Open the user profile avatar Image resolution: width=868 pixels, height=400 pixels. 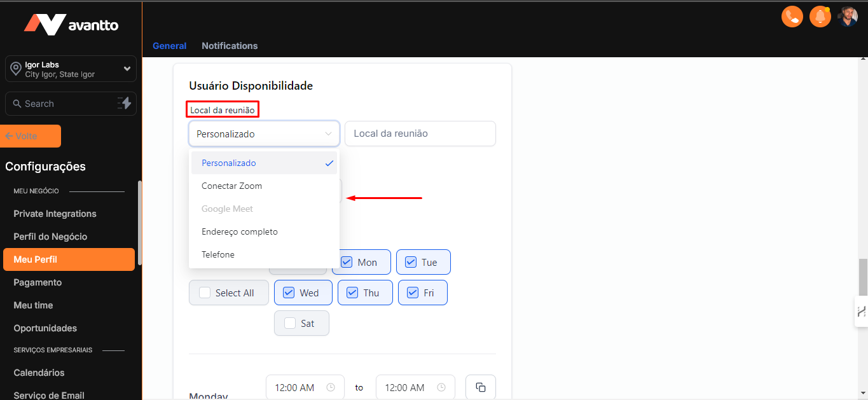point(848,17)
